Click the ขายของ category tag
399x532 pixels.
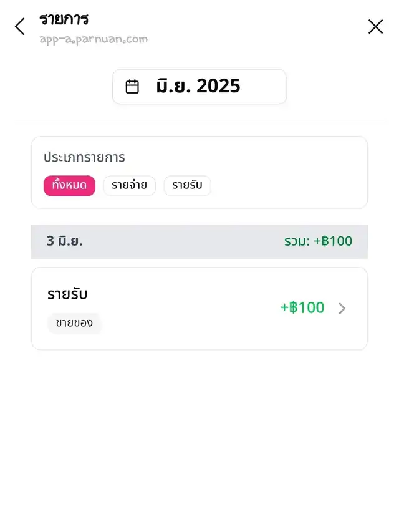[74, 323]
